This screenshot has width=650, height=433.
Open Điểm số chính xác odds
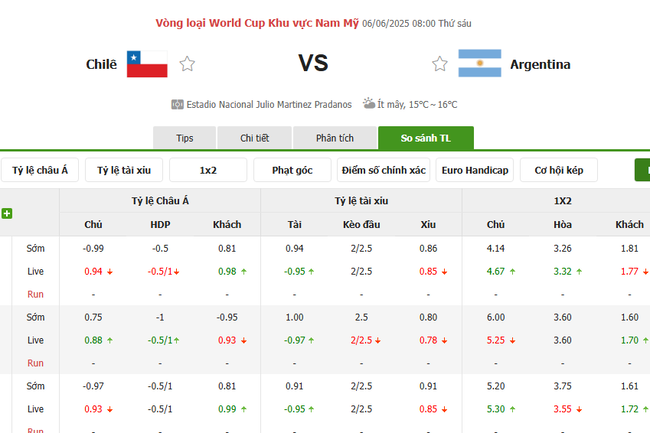click(x=383, y=170)
